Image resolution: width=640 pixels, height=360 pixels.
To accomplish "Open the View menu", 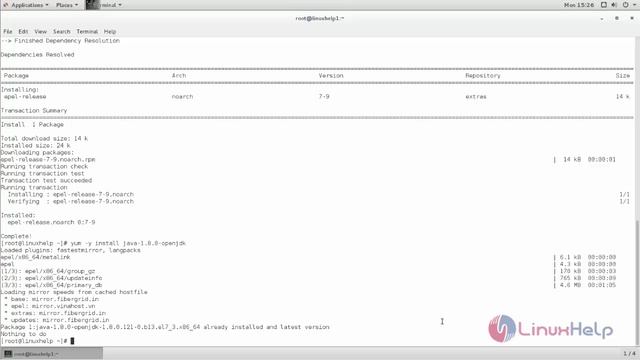I will pyautogui.click(x=40, y=31).
